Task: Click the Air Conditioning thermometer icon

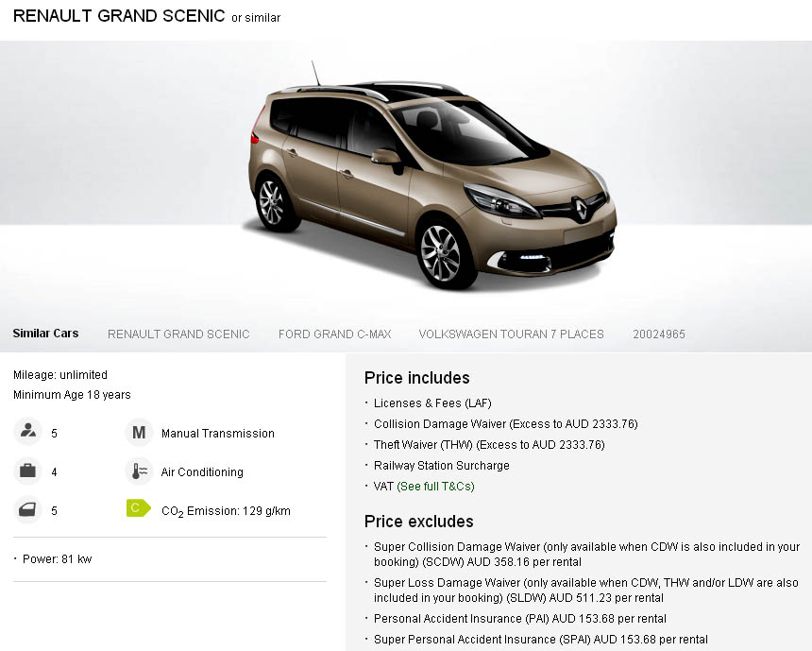Action: coord(139,471)
